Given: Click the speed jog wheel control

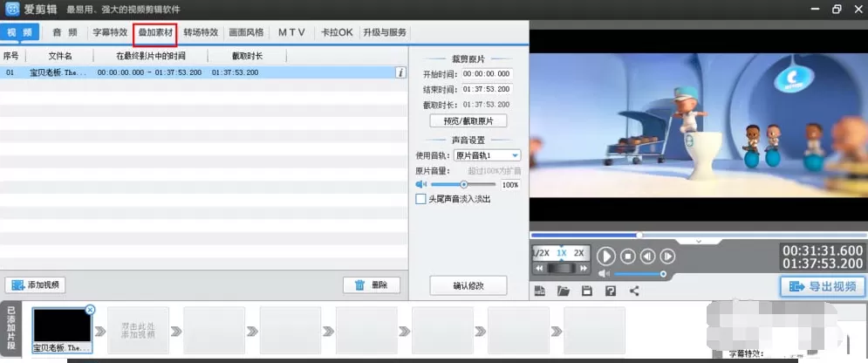Looking at the screenshot, I should (561, 269).
